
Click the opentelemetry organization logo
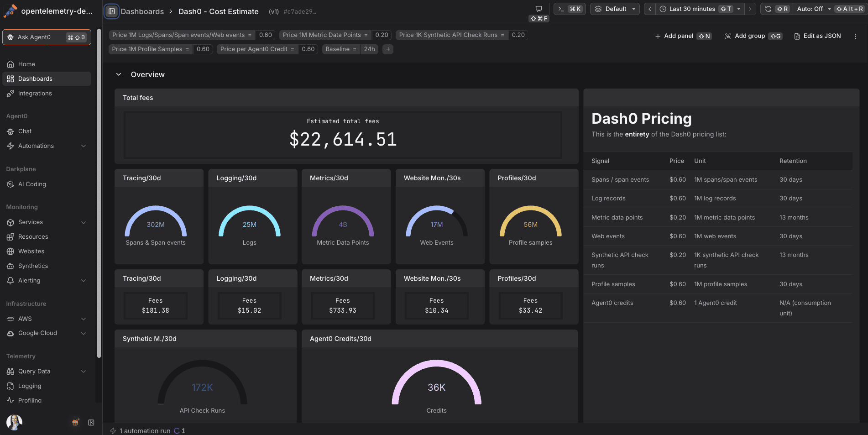[x=10, y=11]
